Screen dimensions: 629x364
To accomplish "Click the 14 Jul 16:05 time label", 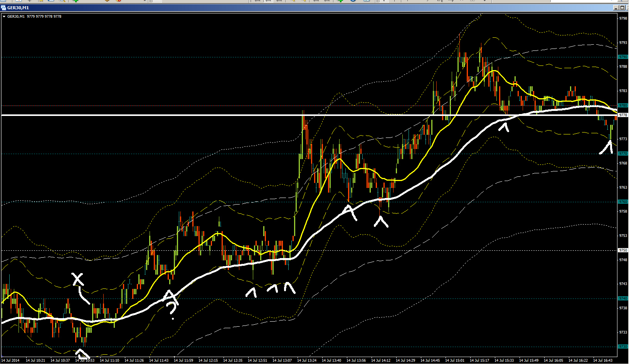I will pyautogui.click(x=553, y=361).
